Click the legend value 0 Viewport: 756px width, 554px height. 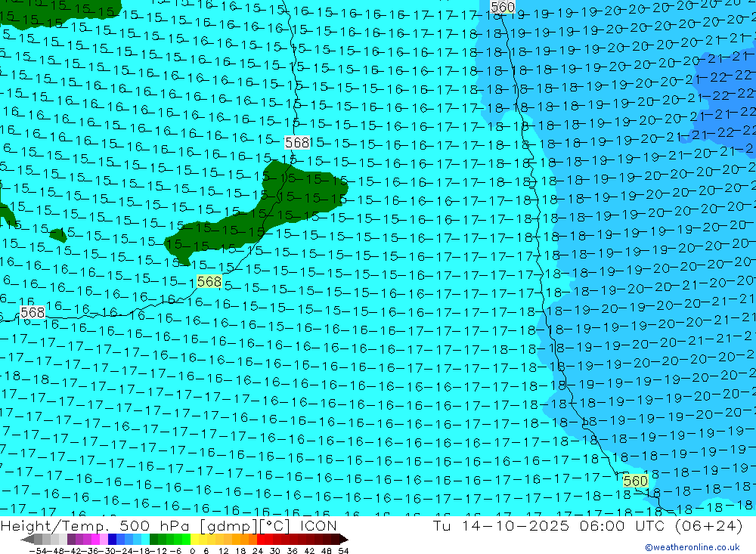pyautogui.click(x=192, y=551)
